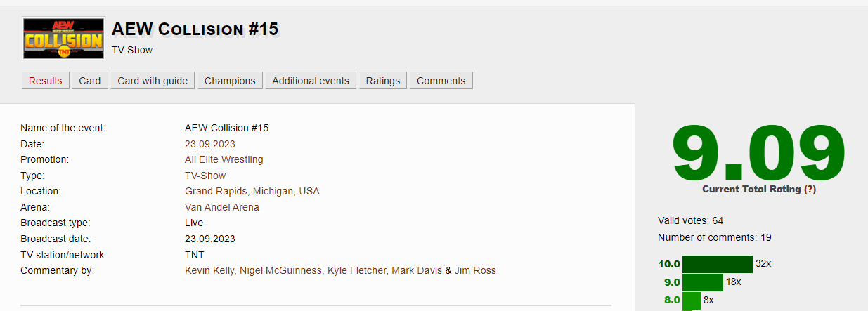Switch to the Card tab

coord(90,81)
